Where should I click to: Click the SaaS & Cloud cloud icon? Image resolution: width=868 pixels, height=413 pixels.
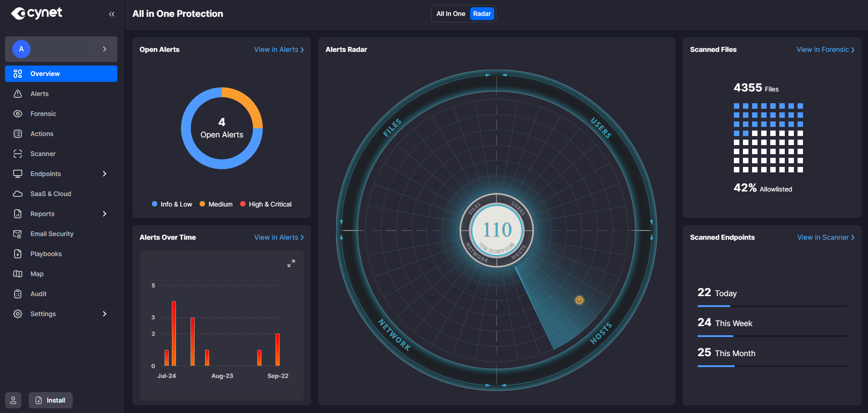click(18, 194)
